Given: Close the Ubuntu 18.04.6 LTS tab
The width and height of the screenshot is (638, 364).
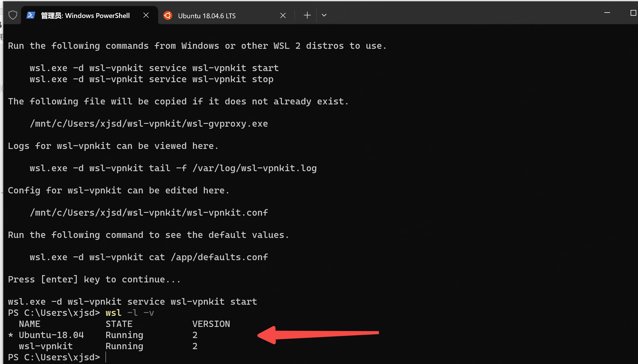Looking at the screenshot, I should pos(283,15).
